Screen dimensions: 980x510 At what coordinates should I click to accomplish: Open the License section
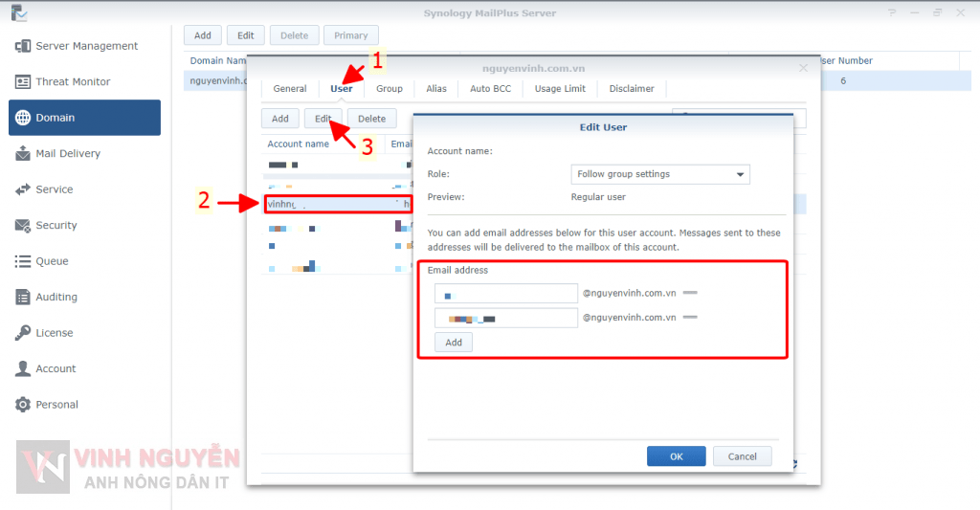[x=54, y=333]
